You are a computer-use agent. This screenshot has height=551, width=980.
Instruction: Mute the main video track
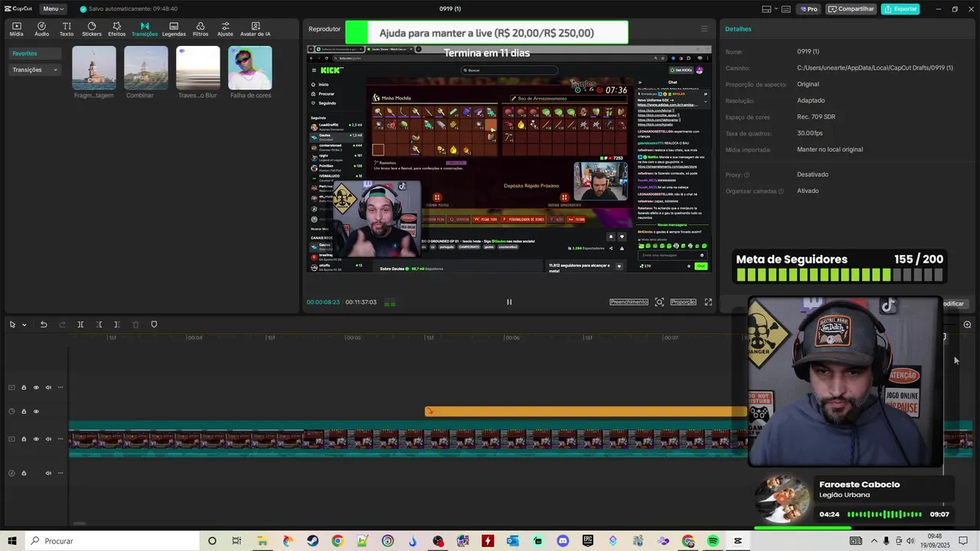(48, 439)
